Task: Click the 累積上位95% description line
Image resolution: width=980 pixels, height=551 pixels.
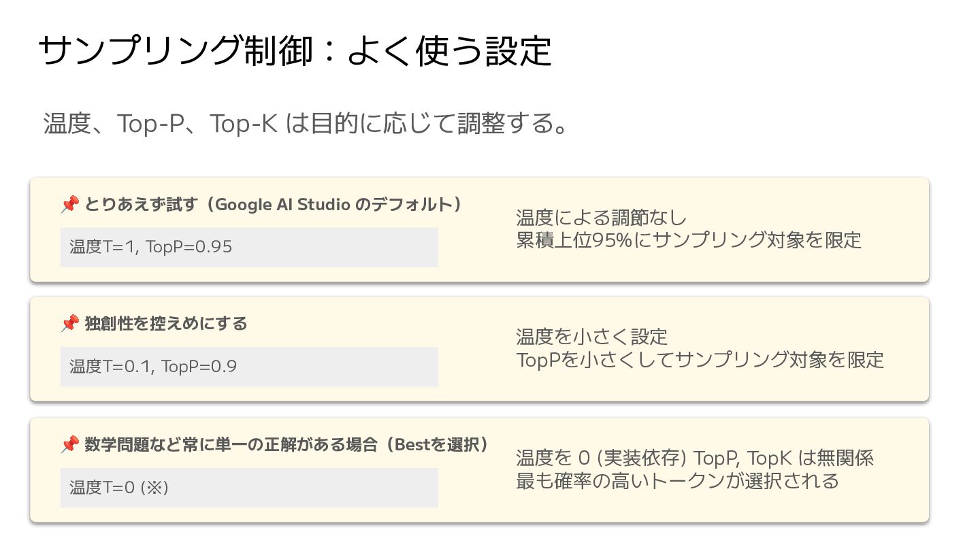Action: click(x=688, y=240)
